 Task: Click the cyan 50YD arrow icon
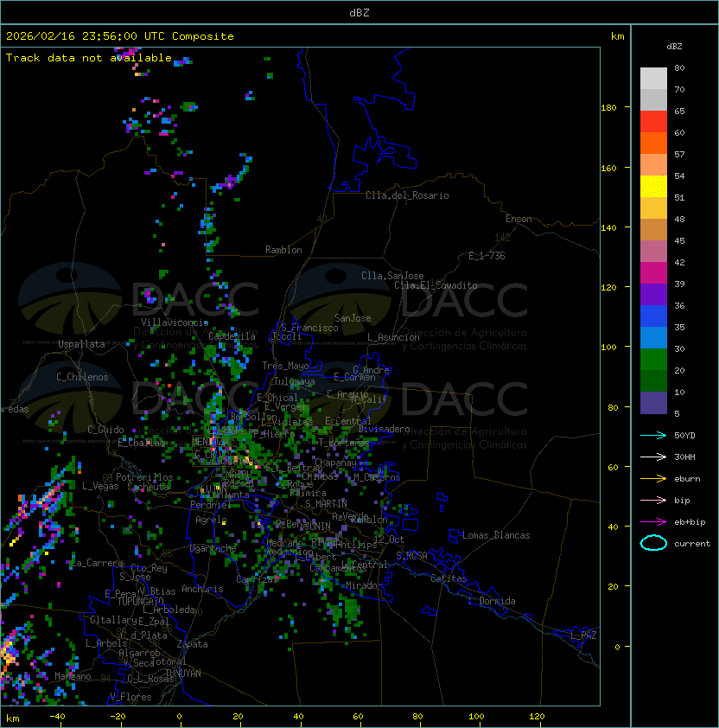pyautogui.click(x=653, y=436)
